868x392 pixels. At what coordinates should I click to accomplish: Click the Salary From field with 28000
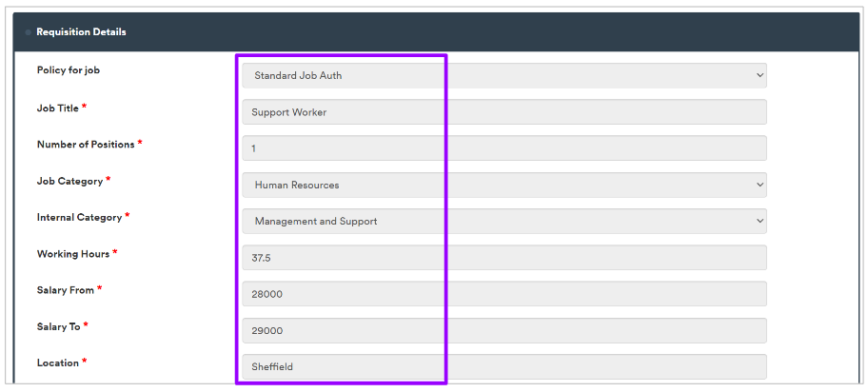coord(503,294)
